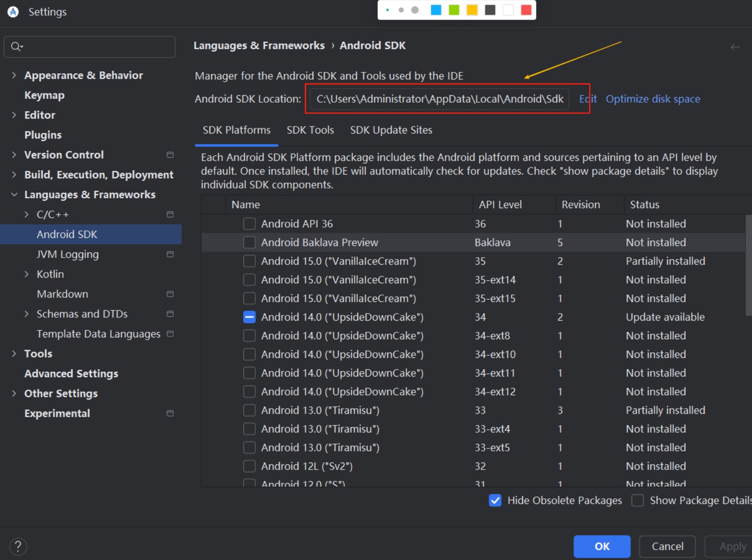The width and height of the screenshot is (752, 560).
Task: Click project-level icon beside C/C++
Action: 170,215
